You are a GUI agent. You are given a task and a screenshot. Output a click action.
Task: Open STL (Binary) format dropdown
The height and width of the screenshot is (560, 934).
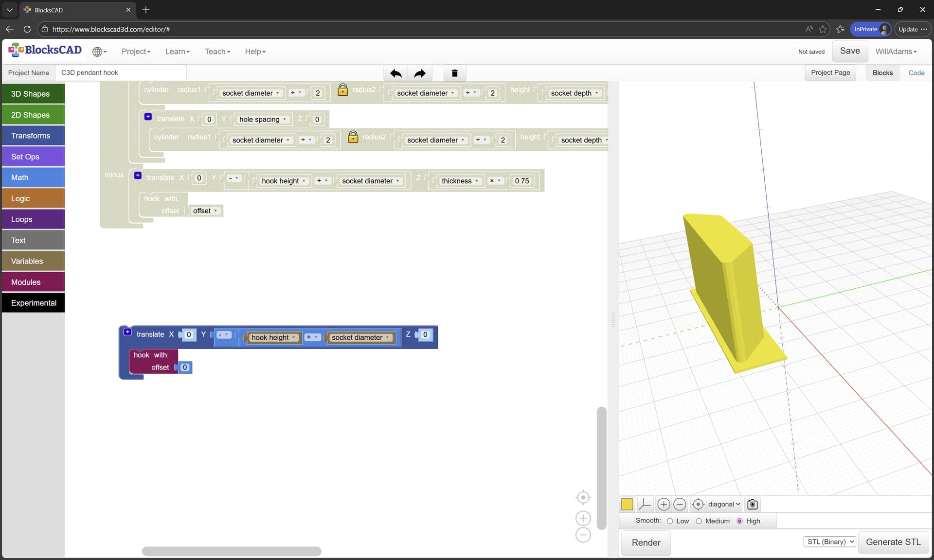pyautogui.click(x=829, y=542)
